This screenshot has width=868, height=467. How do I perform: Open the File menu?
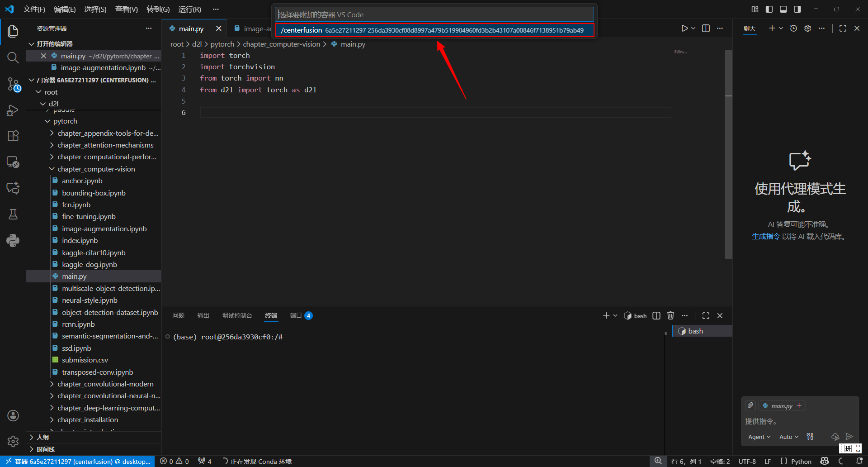[34, 10]
